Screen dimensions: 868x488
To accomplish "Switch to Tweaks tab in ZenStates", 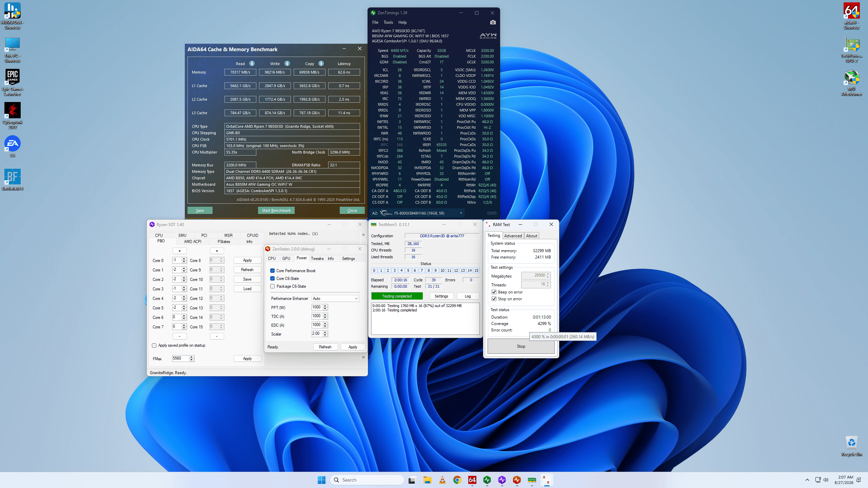I will (x=317, y=259).
